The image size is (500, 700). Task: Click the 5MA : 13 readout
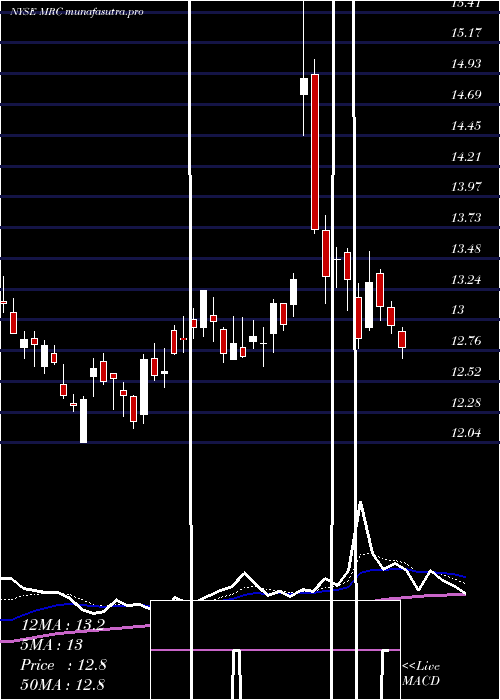tap(51, 645)
